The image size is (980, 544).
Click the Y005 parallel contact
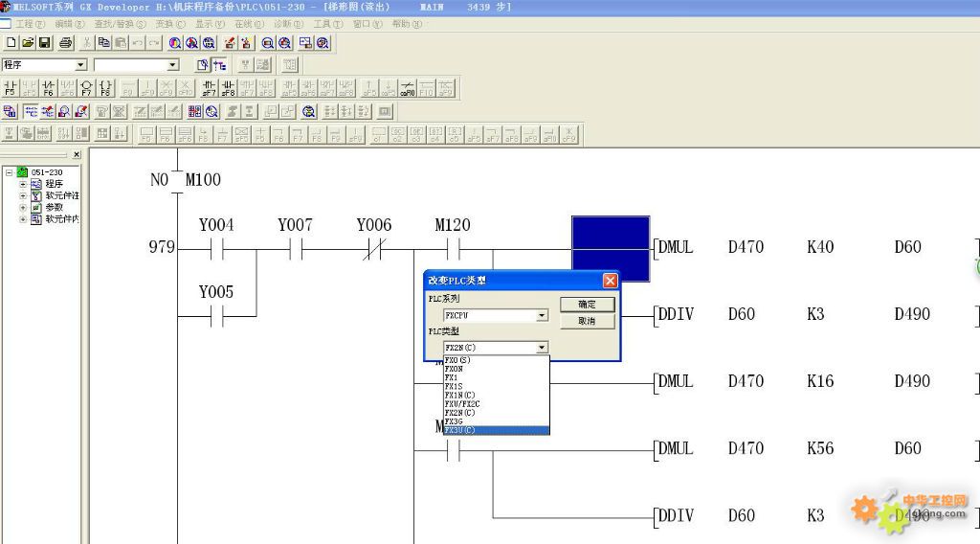coord(216,316)
